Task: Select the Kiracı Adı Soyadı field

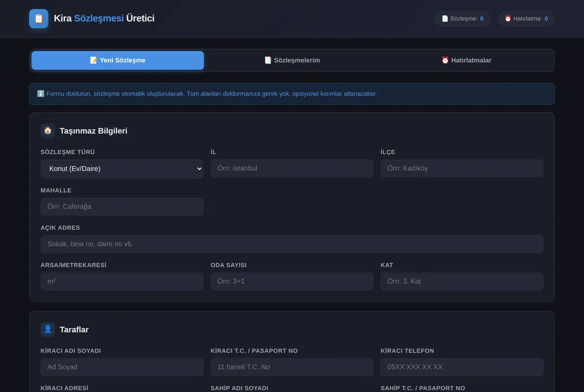Action: pos(122,367)
